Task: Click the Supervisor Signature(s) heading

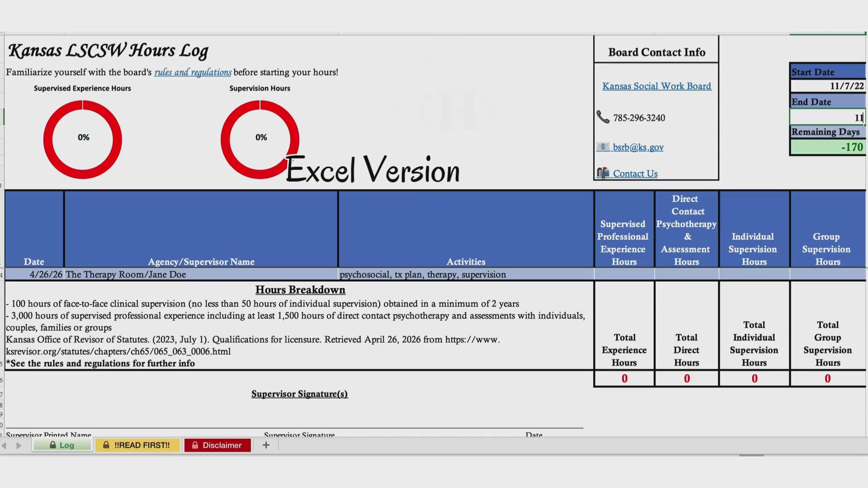Action: [x=299, y=394]
